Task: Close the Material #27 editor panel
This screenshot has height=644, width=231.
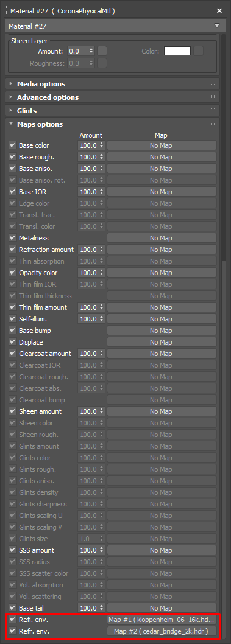Action: click(x=219, y=11)
